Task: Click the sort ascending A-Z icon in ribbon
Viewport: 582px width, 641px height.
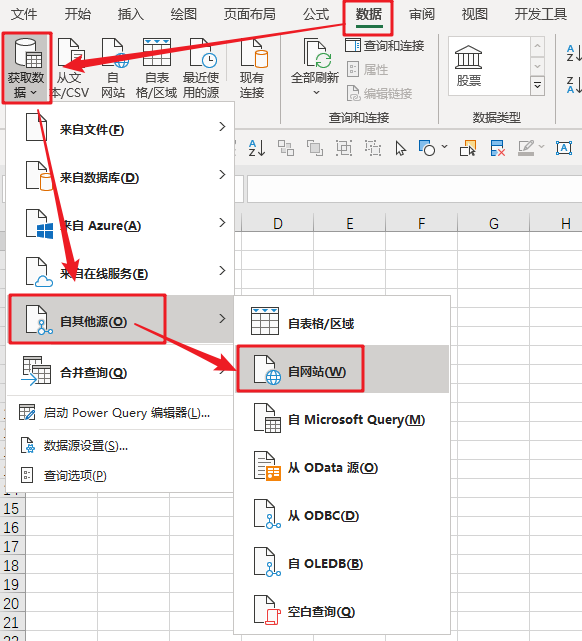Action: tap(573, 53)
